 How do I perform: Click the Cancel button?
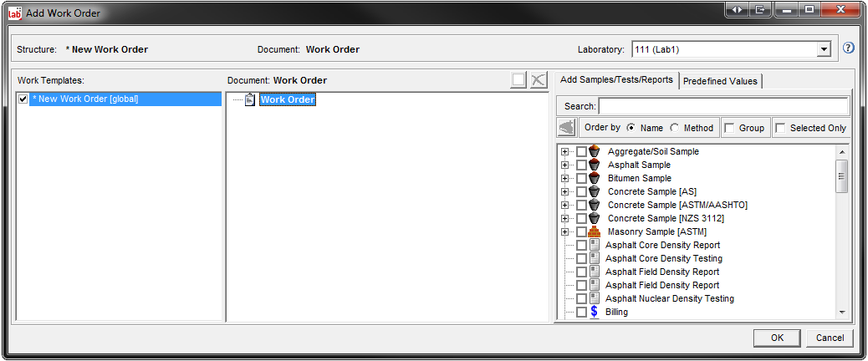[830, 338]
